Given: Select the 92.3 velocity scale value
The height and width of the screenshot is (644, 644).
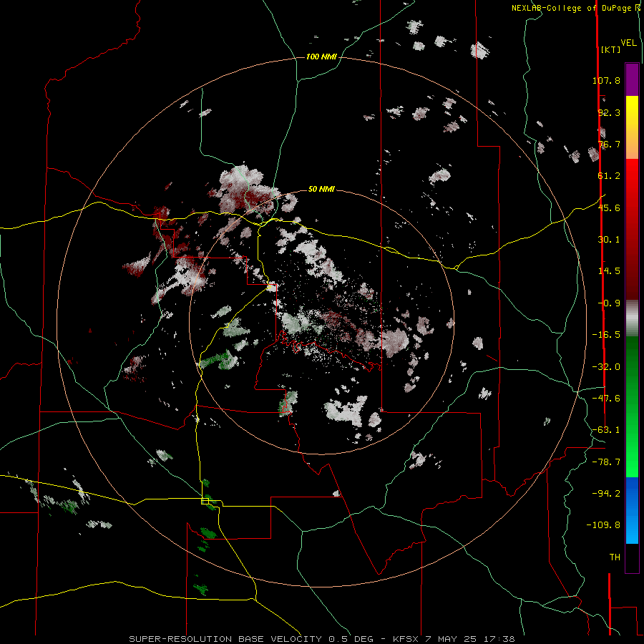Looking at the screenshot, I should (x=609, y=112).
